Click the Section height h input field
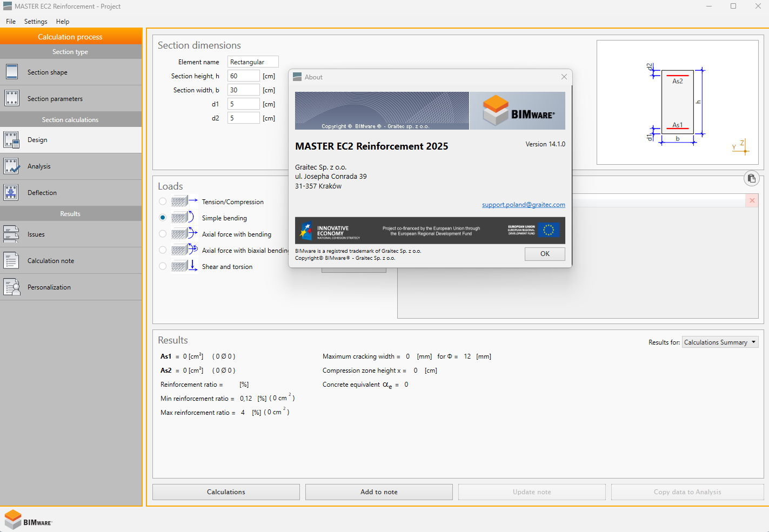Screen dimensions: 769x532 tap(243, 76)
